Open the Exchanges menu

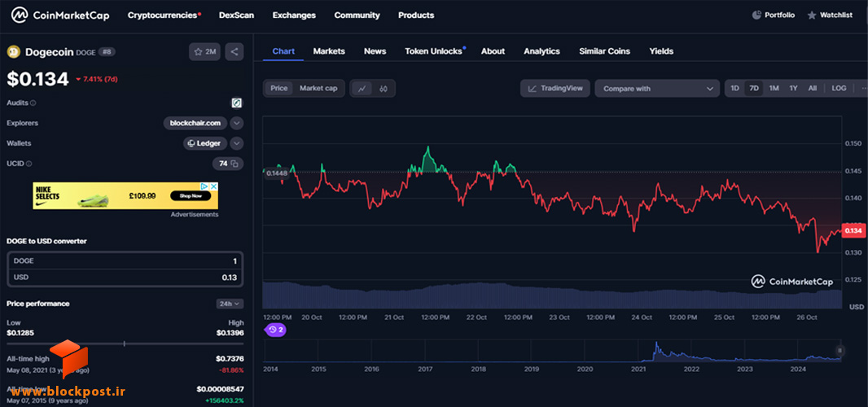294,15
